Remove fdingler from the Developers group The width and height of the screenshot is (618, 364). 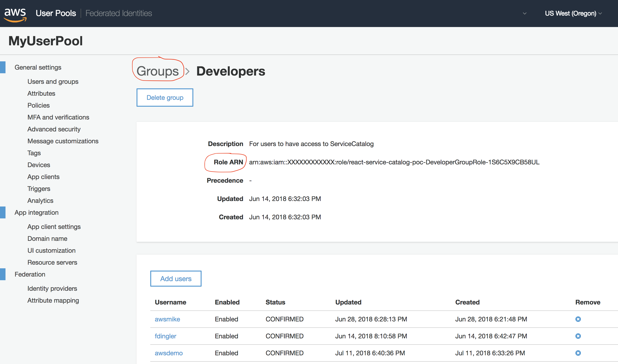[578, 336]
